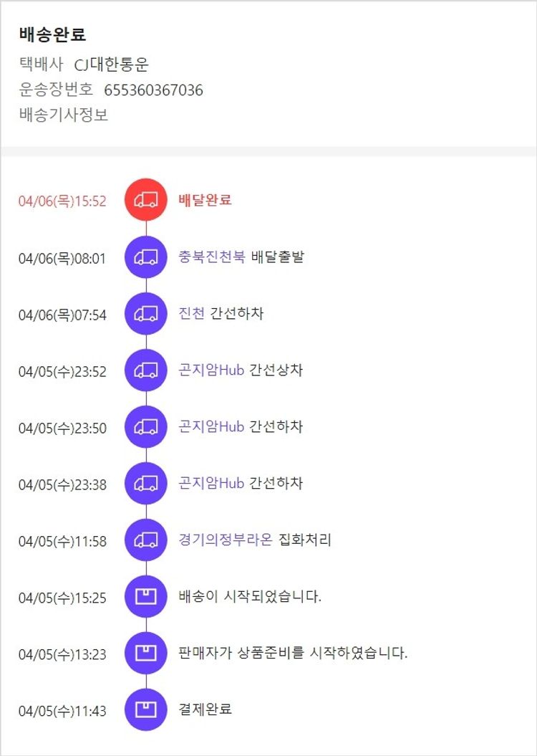Click the box icon beside 결제완료
537x756 pixels.
tap(146, 709)
